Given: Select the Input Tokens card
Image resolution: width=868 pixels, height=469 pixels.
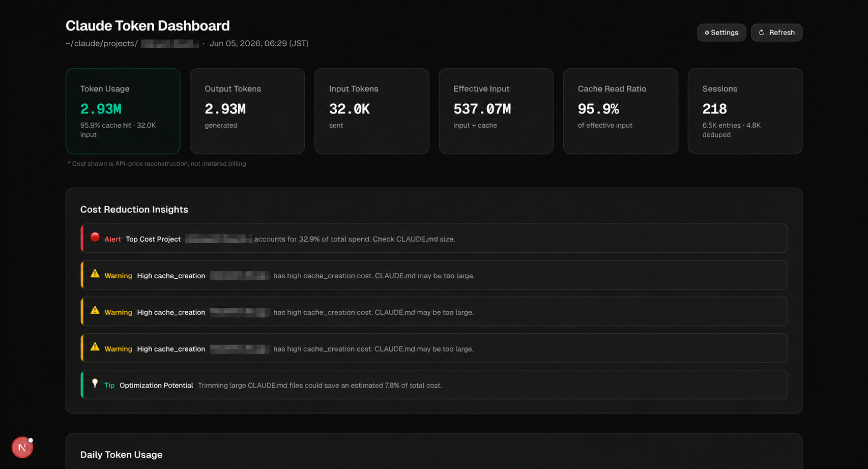Looking at the screenshot, I should 371,111.
